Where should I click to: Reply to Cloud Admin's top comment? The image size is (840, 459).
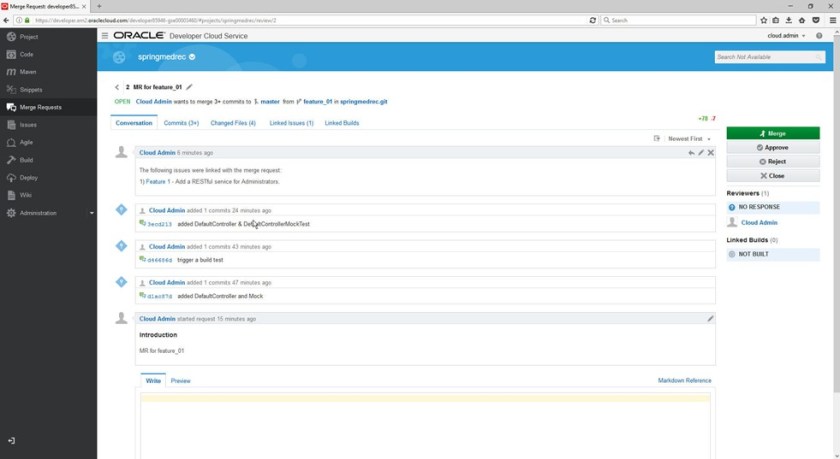691,153
